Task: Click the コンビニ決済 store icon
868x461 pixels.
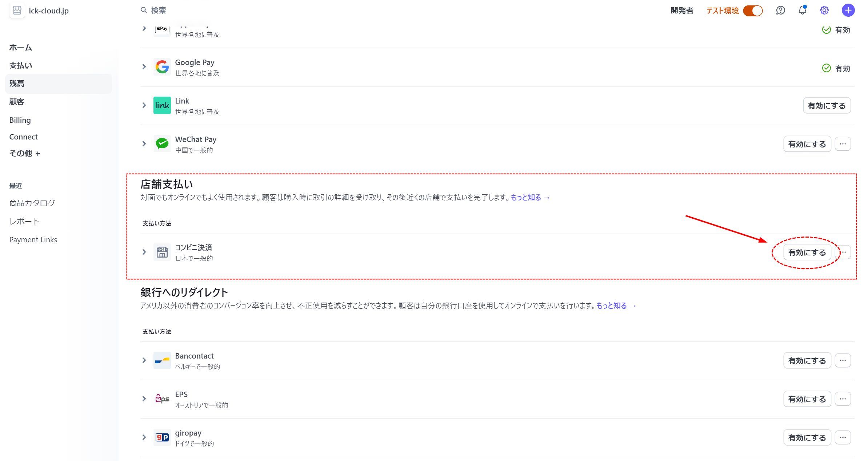Action: pos(162,252)
